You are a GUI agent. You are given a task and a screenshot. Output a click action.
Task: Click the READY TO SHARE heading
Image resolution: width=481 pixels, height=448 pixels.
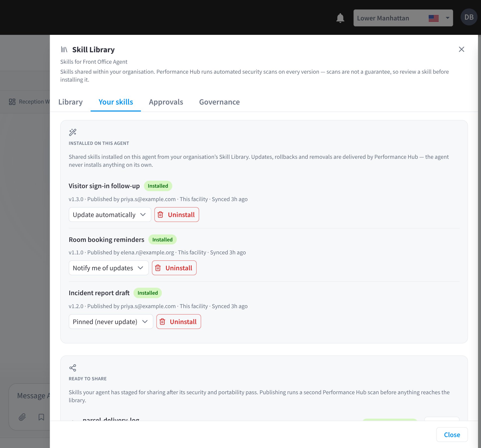(88, 379)
